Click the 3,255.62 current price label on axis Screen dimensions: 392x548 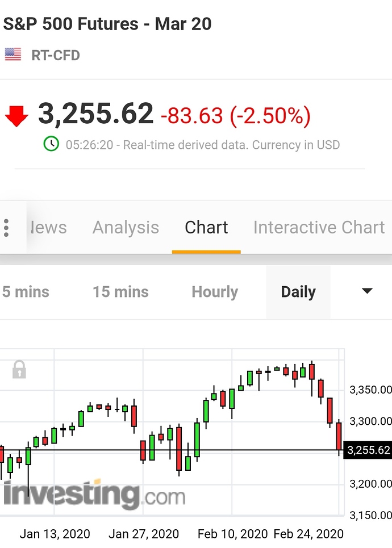368,450
